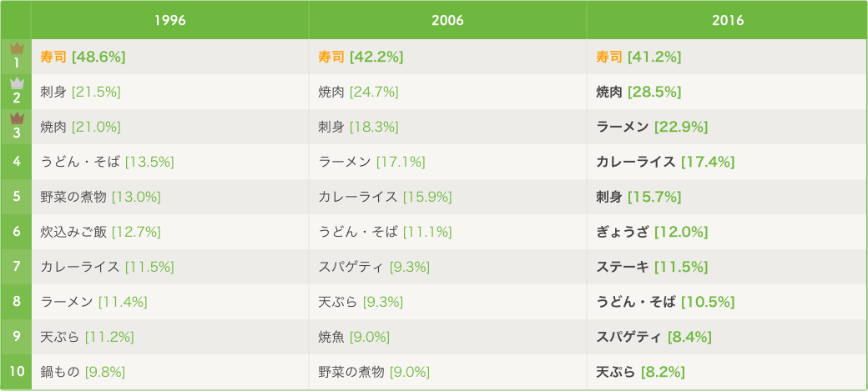Click 寿司 [41.2%] in the 2016 column
The height and width of the screenshot is (391, 868).
click(x=638, y=57)
